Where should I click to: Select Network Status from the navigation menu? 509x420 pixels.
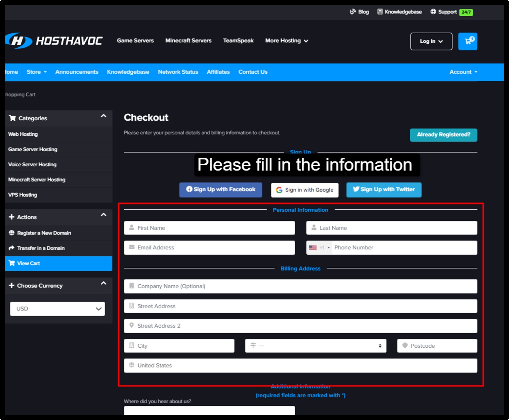pos(178,72)
